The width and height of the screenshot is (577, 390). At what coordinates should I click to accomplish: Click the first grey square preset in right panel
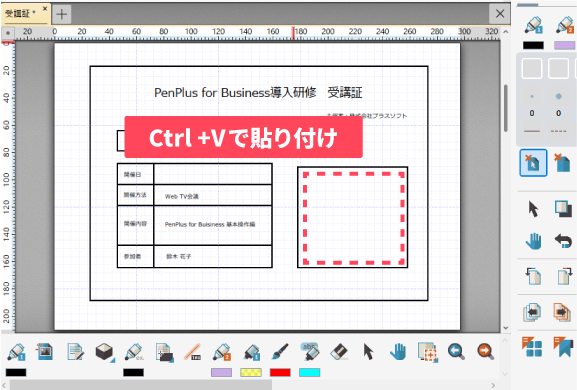point(532,68)
